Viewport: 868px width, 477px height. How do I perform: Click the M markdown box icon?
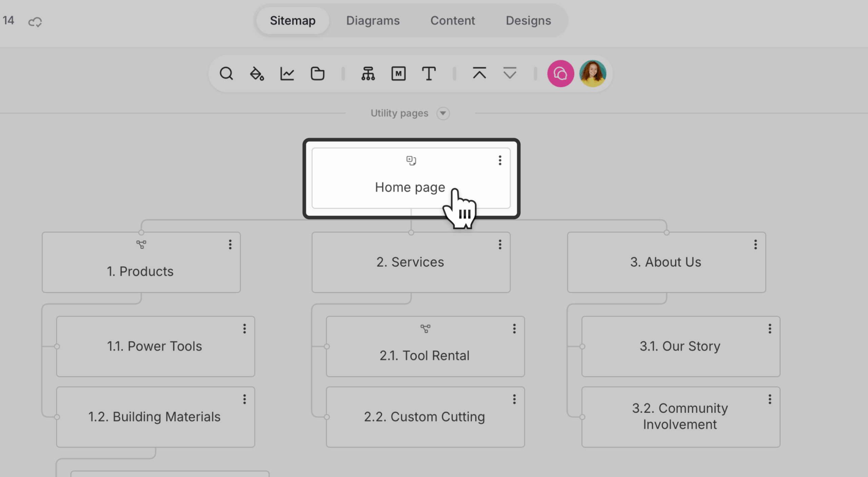[398, 74]
